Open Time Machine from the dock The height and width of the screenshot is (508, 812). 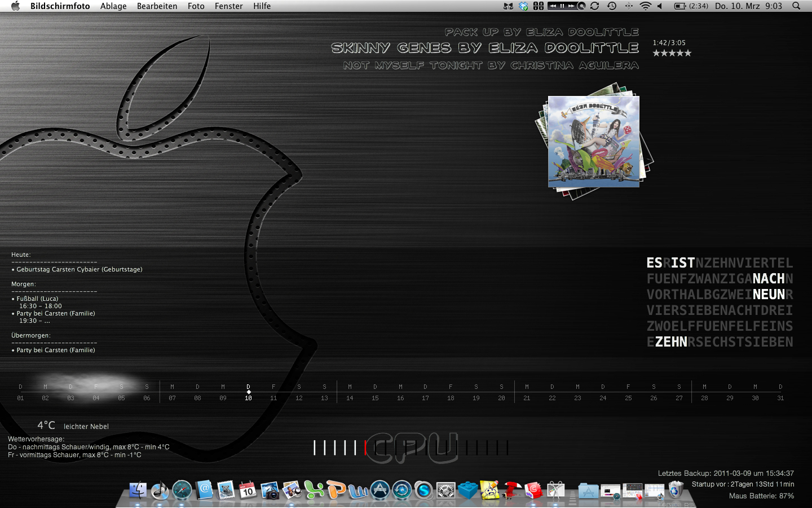402,490
